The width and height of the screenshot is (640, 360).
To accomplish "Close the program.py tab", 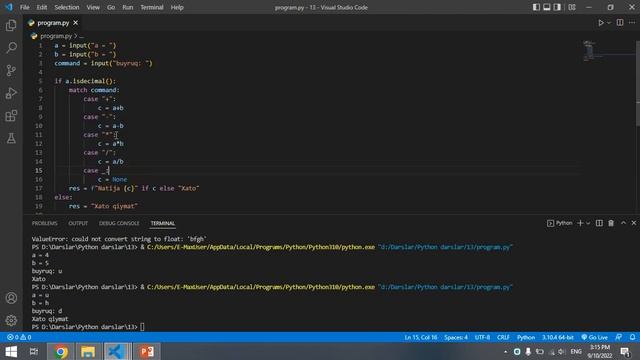I will click(x=76, y=23).
